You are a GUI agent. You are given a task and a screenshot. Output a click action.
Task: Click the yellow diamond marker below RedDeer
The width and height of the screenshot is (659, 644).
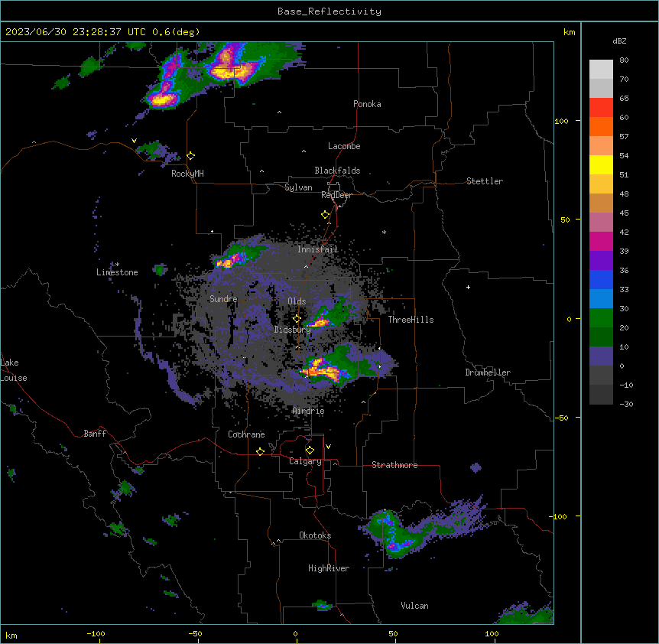[x=326, y=215]
